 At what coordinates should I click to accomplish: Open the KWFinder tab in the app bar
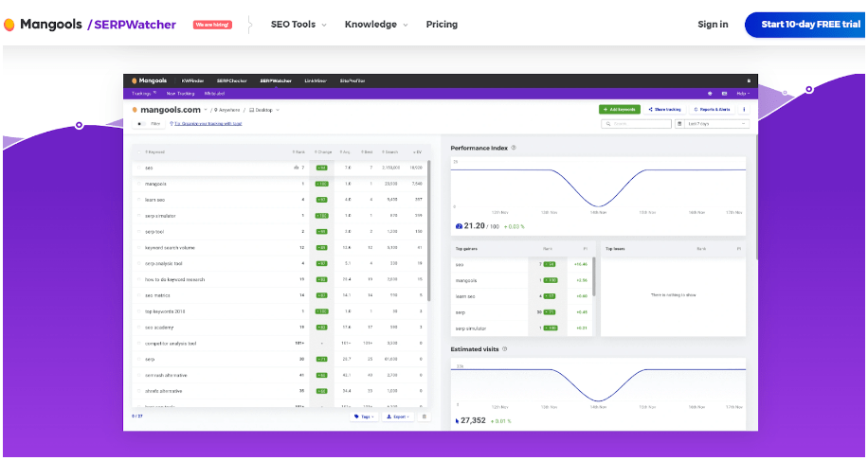pos(192,80)
